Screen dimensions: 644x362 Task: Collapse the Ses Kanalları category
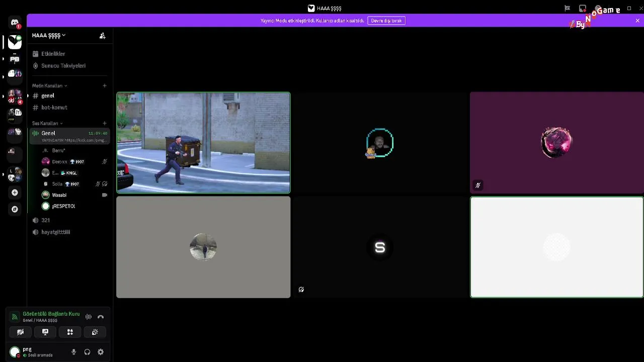click(47, 123)
